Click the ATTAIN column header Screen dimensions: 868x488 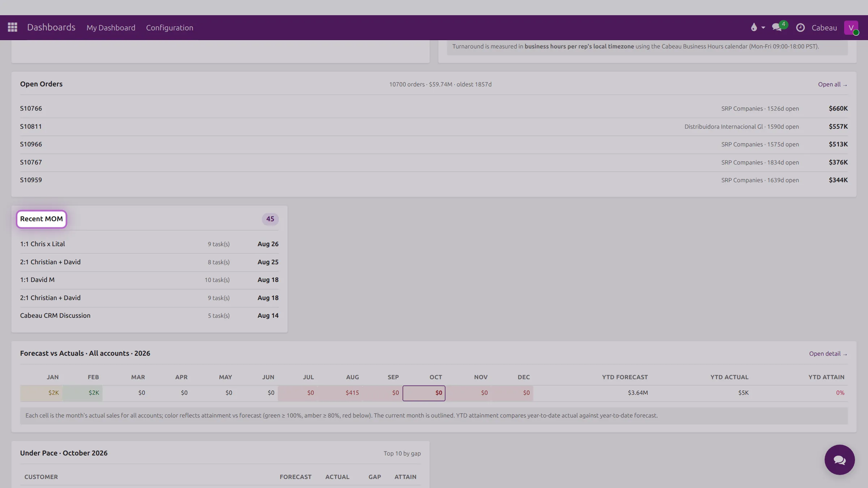point(405,477)
